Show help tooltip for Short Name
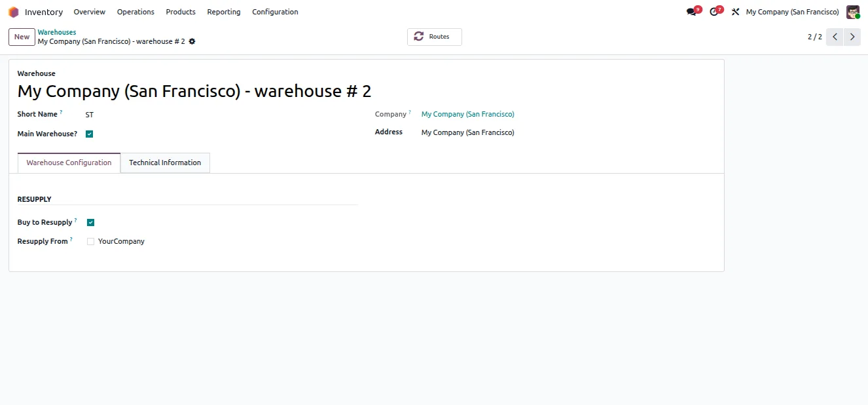 click(62, 112)
